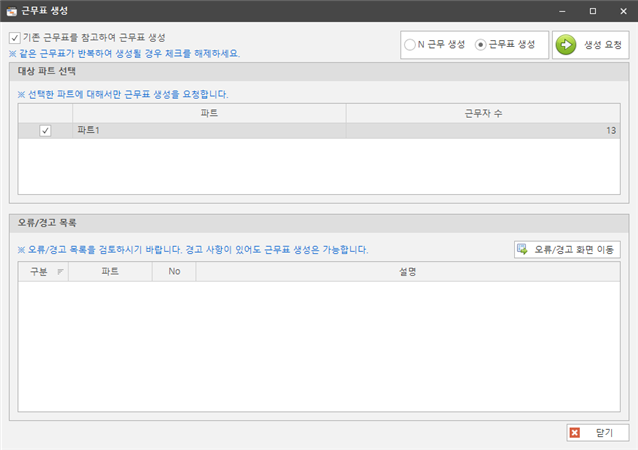This screenshot has width=638, height=450.
Task: Sort by the 근무자 수 column header
Action: coord(484,114)
